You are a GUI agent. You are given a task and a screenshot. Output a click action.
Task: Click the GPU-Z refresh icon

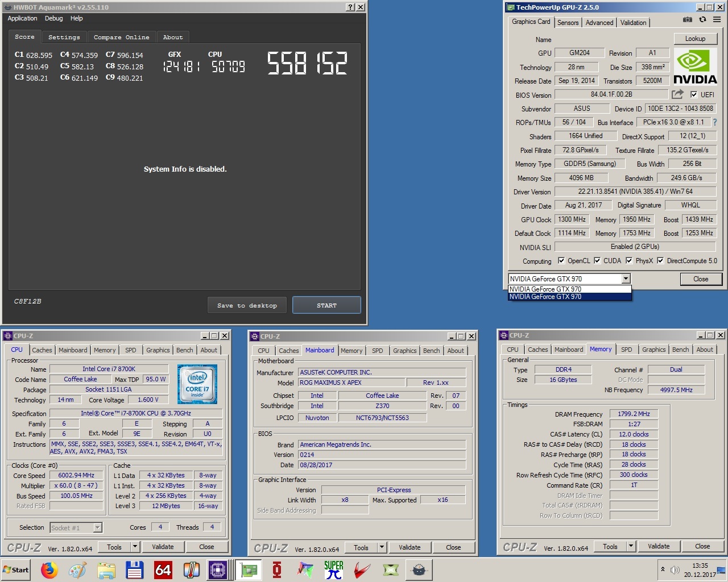702,19
